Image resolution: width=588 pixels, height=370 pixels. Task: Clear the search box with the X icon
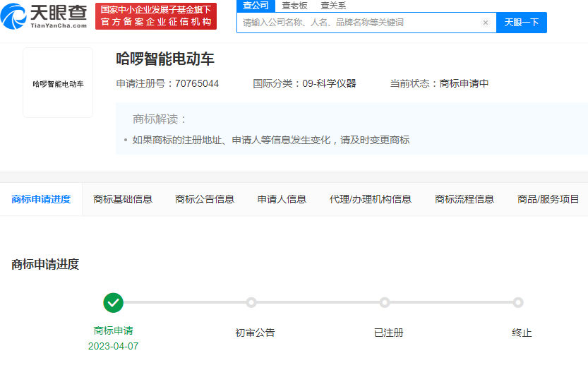[485, 23]
